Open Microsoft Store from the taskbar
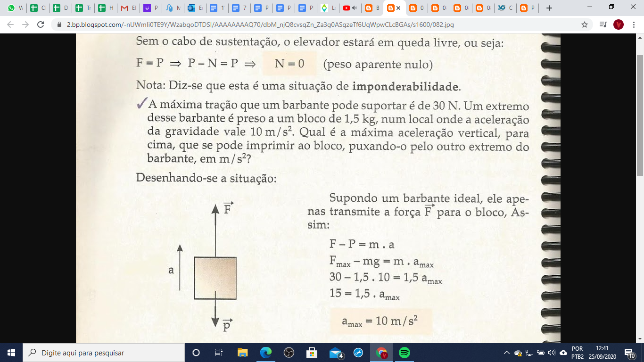 pyautogui.click(x=312, y=353)
